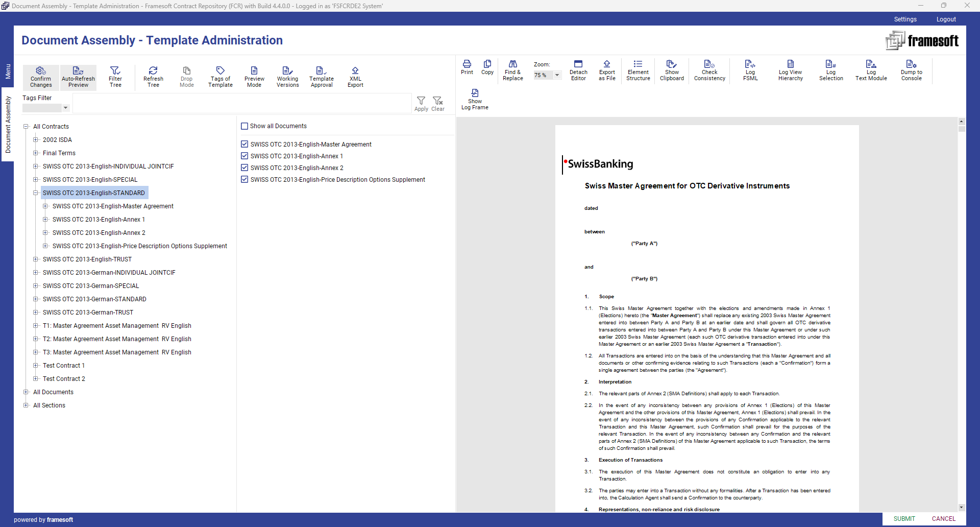Open the Menu side tab
The image size is (980, 527).
[8, 71]
